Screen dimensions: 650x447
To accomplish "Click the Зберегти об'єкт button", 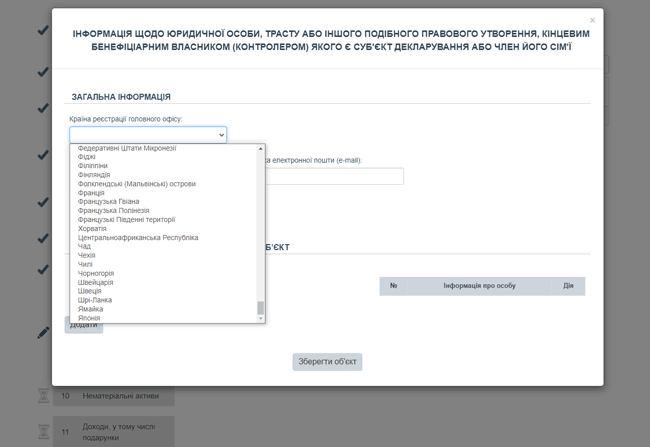I will [x=327, y=362].
